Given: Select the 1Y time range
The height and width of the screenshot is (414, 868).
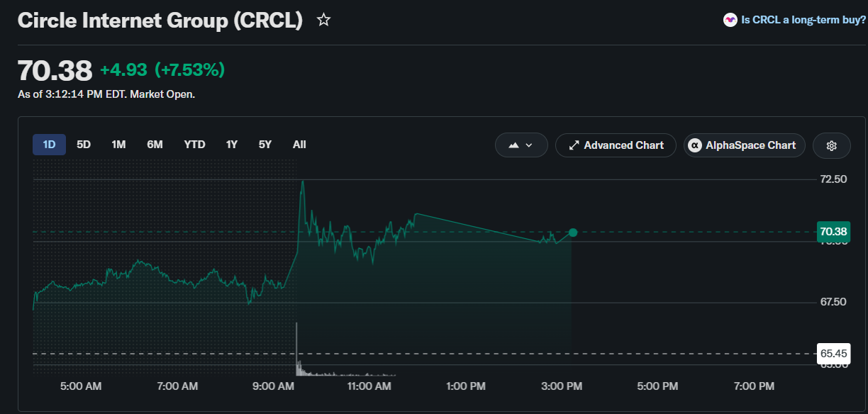Looking at the screenshot, I should tap(232, 145).
